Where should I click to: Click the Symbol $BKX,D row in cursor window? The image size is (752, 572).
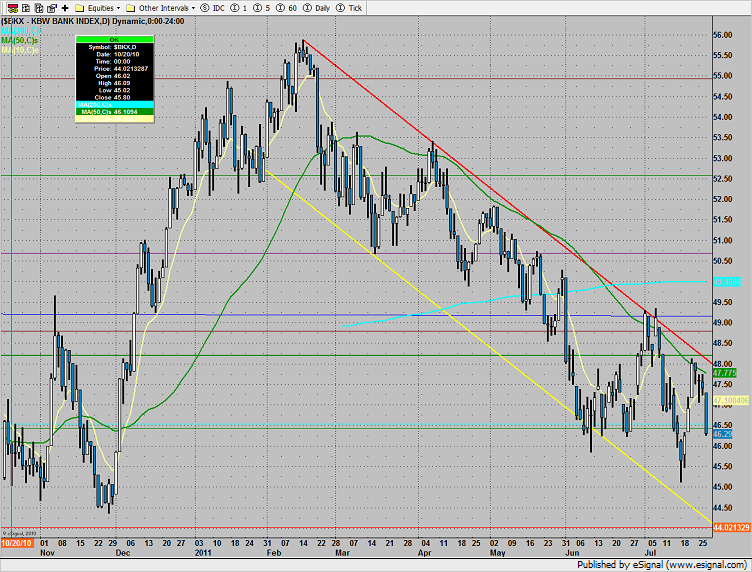(x=115, y=47)
